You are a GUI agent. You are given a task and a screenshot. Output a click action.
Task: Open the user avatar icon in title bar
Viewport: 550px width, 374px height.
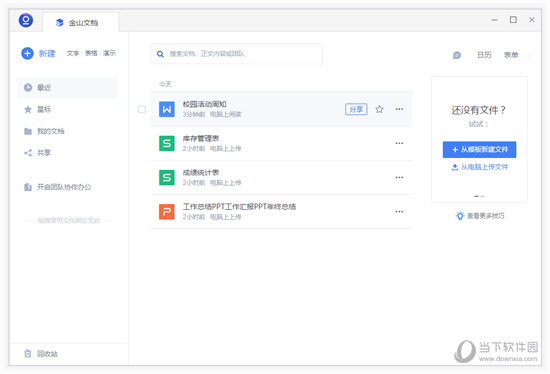(x=26, y=20)
